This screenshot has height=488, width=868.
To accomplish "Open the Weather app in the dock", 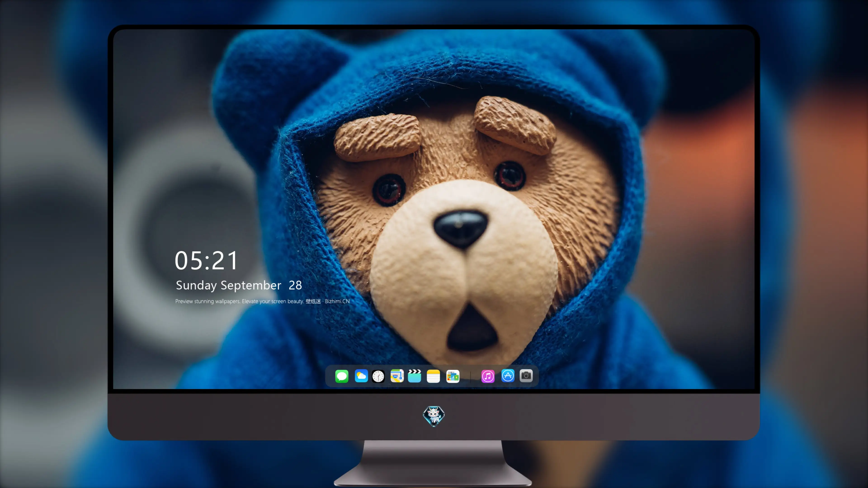I will (361, 376).
